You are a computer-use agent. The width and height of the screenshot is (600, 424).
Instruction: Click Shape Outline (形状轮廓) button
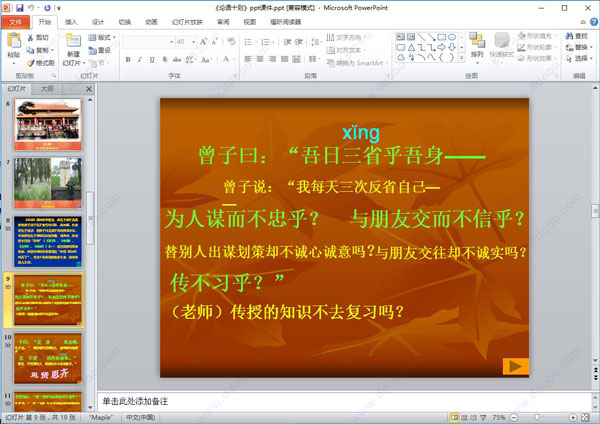click(x=535, y=47)
